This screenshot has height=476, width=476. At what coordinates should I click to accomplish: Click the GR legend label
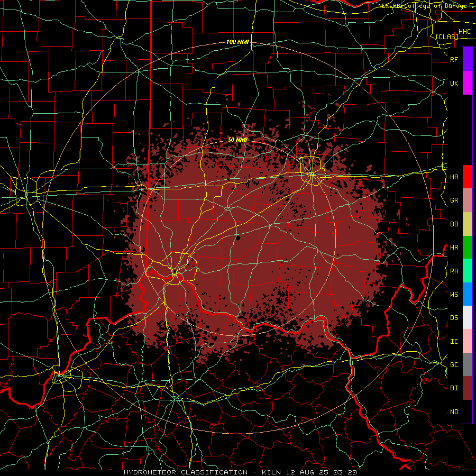pyautogui.click(x=454, y=200)
